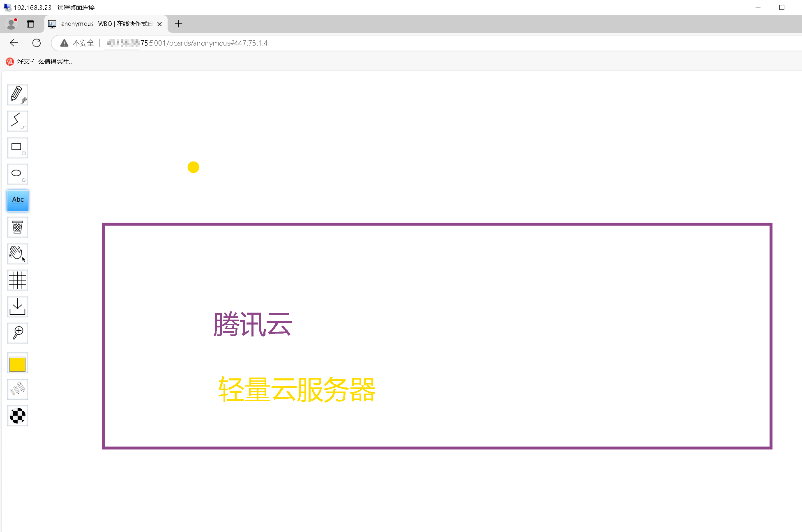Select the Hand pan tool
Image resolution: width=802 pixels, height=532 pixels.
17,254
